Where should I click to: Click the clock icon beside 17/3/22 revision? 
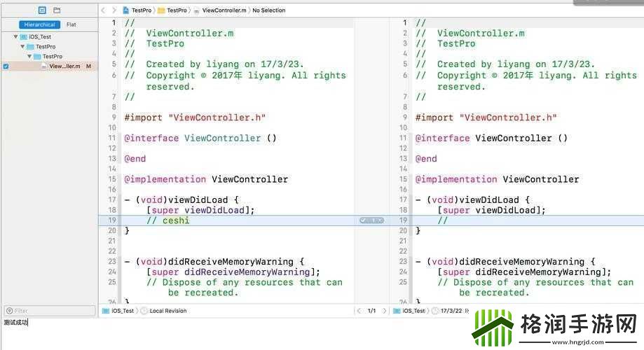(x=435, y=311)
